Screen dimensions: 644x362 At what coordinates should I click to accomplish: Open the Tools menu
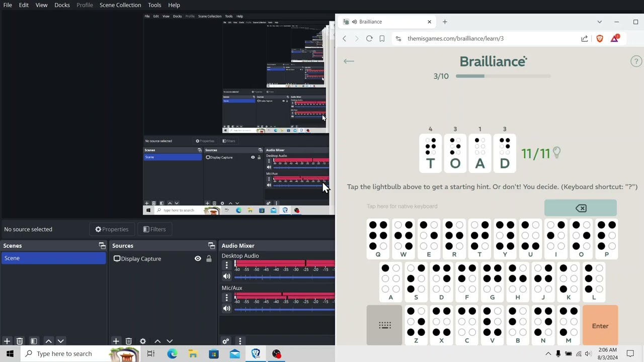coord(154,5)
